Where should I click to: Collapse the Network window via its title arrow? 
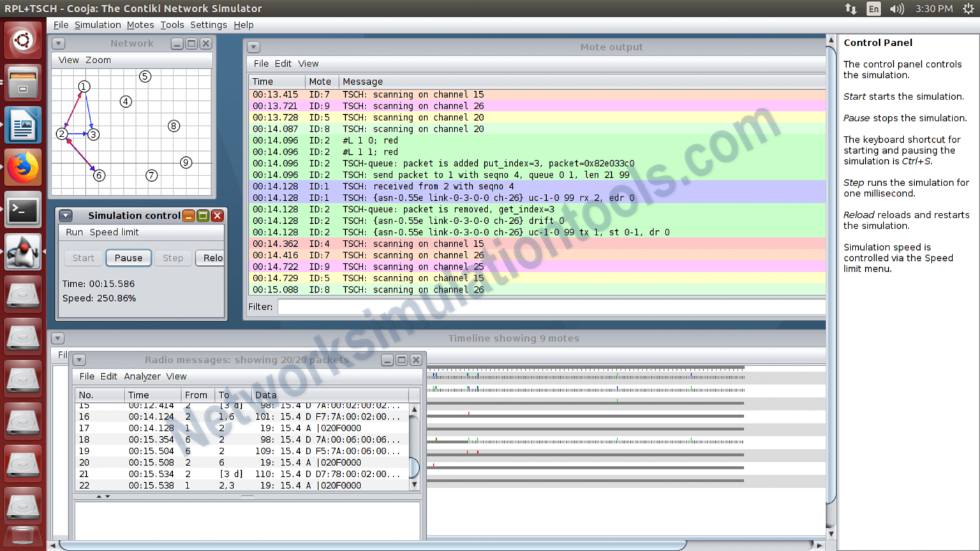(58, 43)
